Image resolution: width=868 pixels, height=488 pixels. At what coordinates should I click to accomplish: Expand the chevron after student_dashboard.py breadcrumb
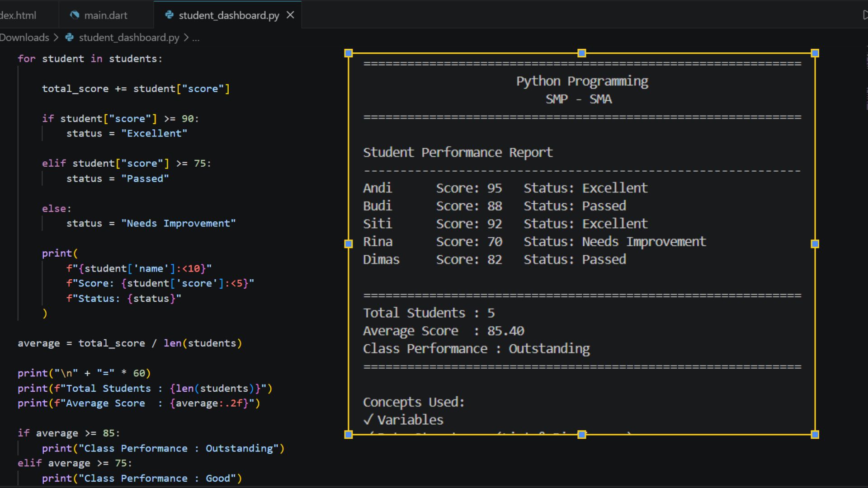(x=186, y=38)
